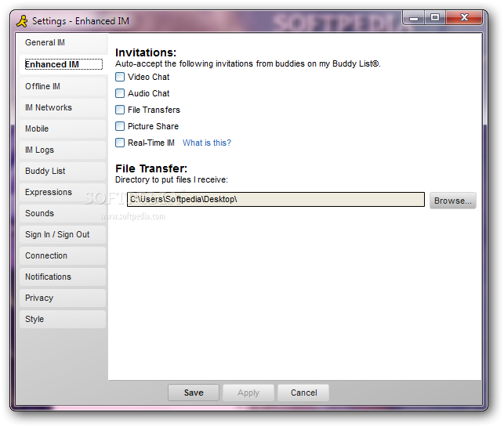Tick the File Transfers checkbox

(x=120, y=110)
